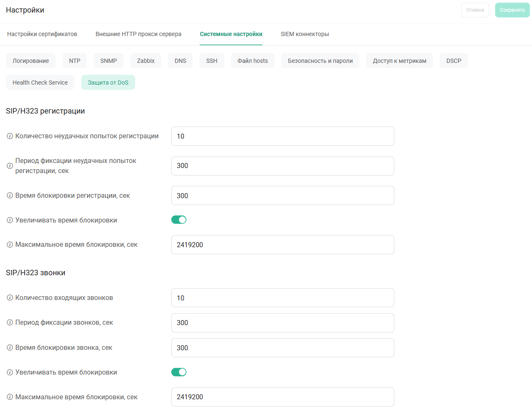
Task: Open the Health Check Service section
Action: pos(40,83)
